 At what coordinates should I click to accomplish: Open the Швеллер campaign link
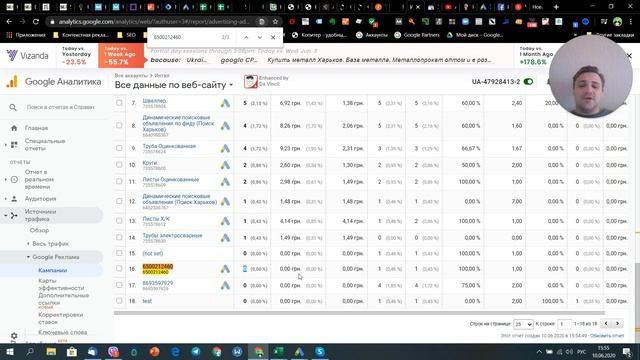coord(154,100)
